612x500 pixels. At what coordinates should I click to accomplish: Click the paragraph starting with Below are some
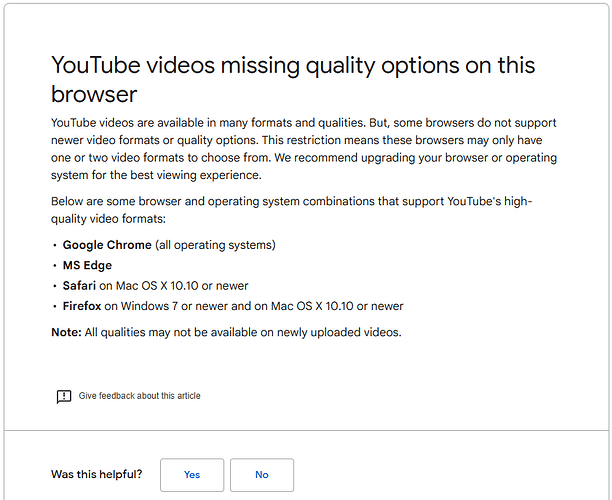point(290,210)
